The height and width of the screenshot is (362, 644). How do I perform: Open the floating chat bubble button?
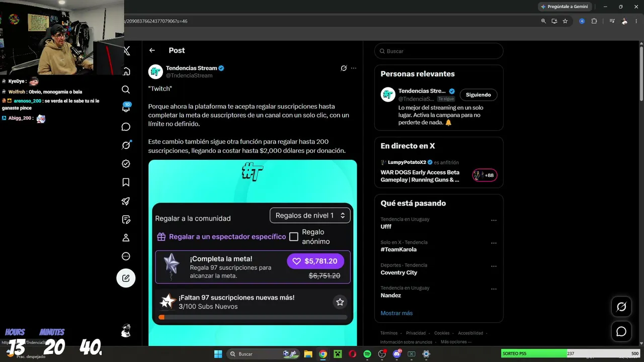pyautogui.click(x=621, y=332)
